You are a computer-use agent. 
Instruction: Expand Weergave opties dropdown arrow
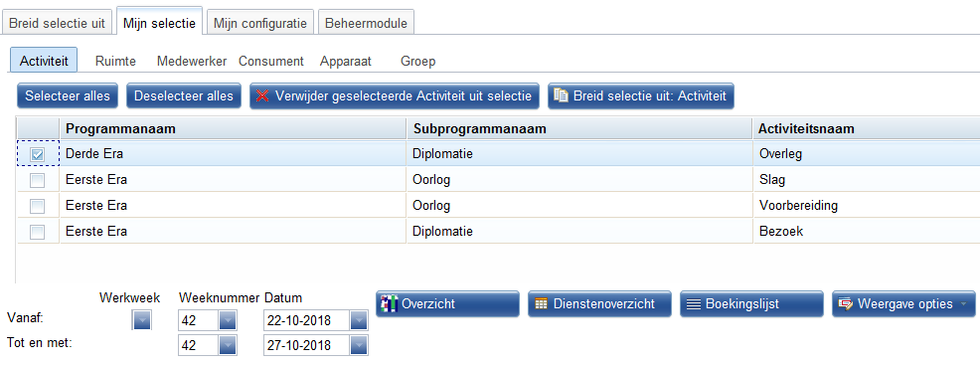pos(963,304)
